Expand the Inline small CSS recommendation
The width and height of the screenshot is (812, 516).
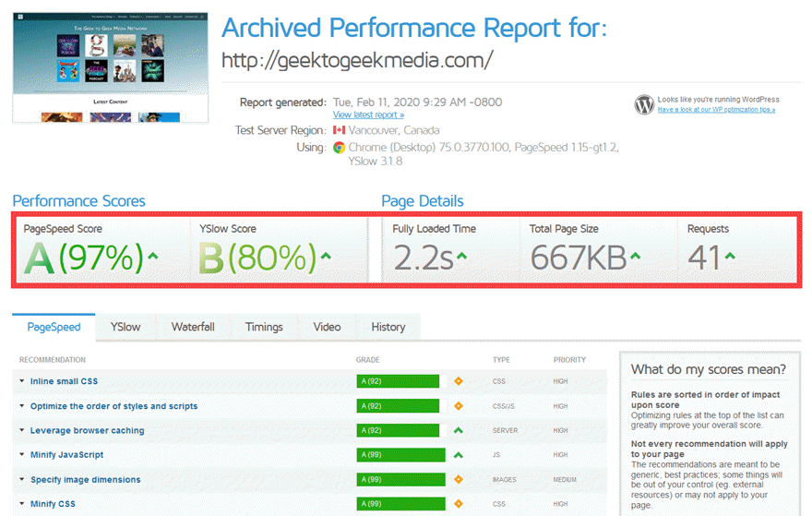pos(64,381)
